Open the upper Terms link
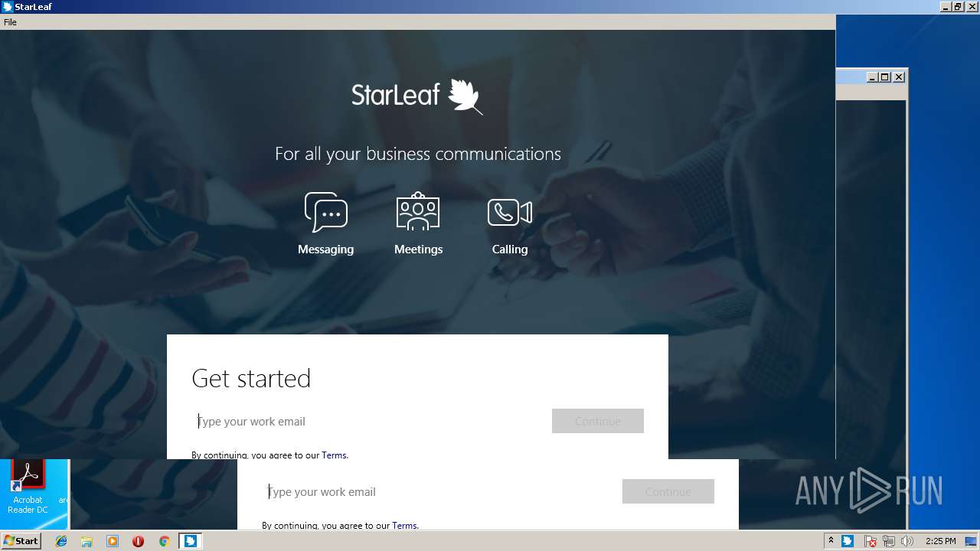980x551 pixels. (x=334, y=455)
